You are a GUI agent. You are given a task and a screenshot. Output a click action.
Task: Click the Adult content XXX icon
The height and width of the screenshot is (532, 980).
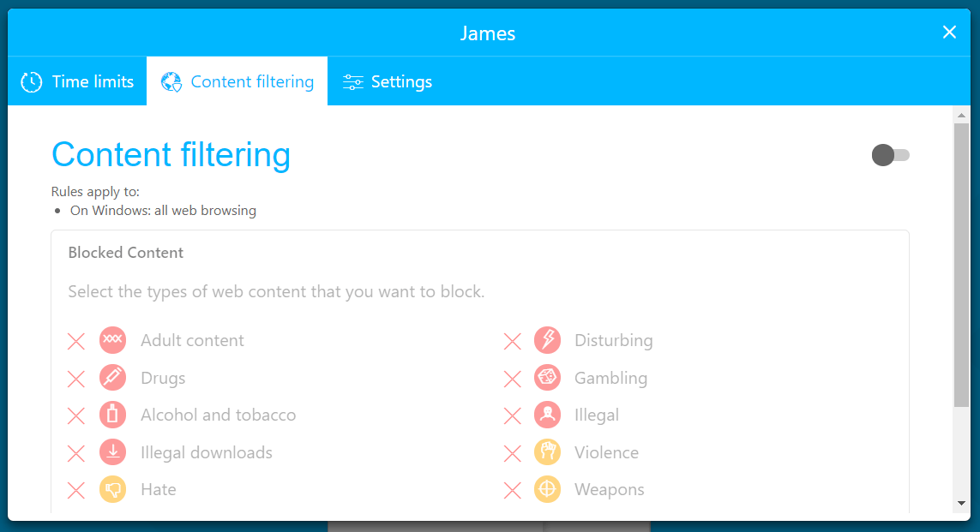pos(112,341)
